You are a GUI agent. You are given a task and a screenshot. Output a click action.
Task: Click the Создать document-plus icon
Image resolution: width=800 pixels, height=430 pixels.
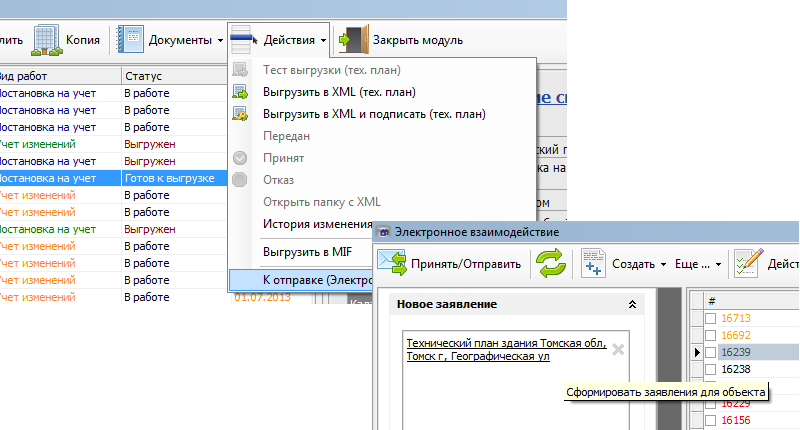point(594,264)
